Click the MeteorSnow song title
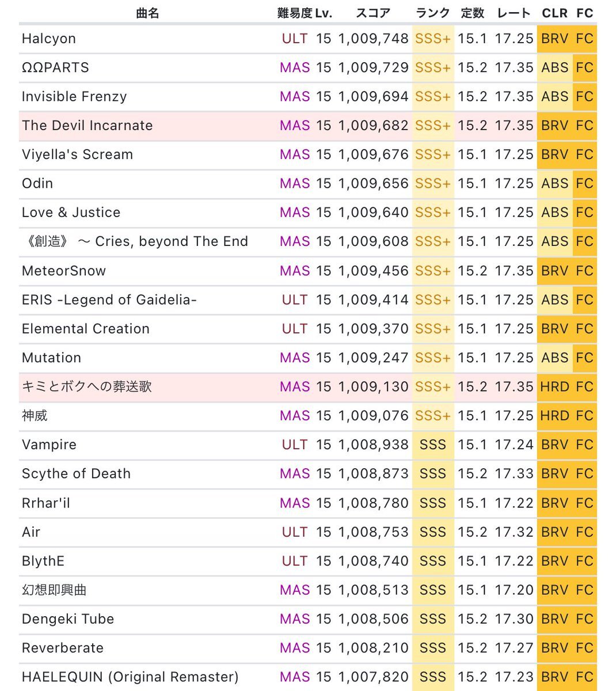Viewport: 616px width, 691px height. point(64,271)
